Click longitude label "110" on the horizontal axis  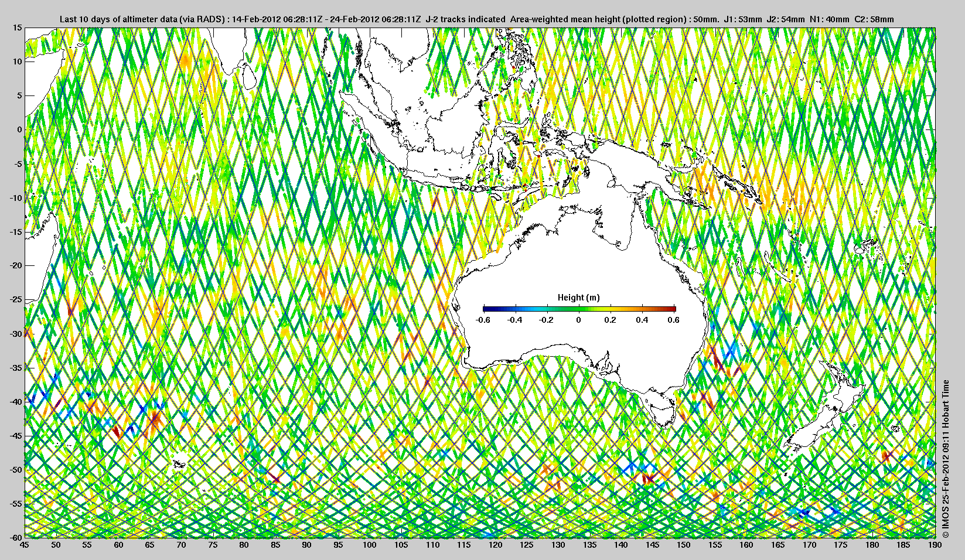coord(432,545)
